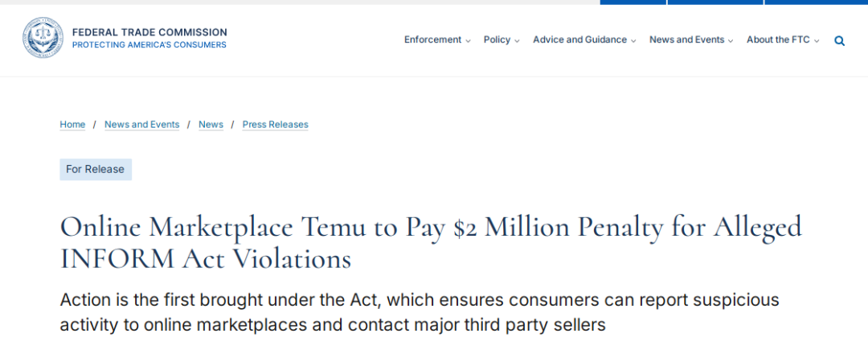Expand the Enforcement menu chevron
Screen dimensions: 868x354
(x=468, y=41)
